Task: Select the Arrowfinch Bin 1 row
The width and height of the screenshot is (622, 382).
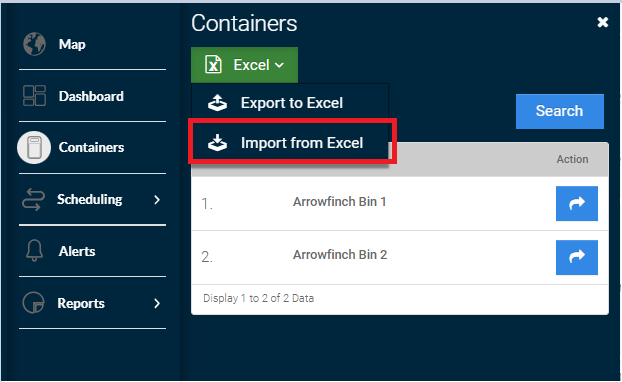Action: (x=400, y=203)
